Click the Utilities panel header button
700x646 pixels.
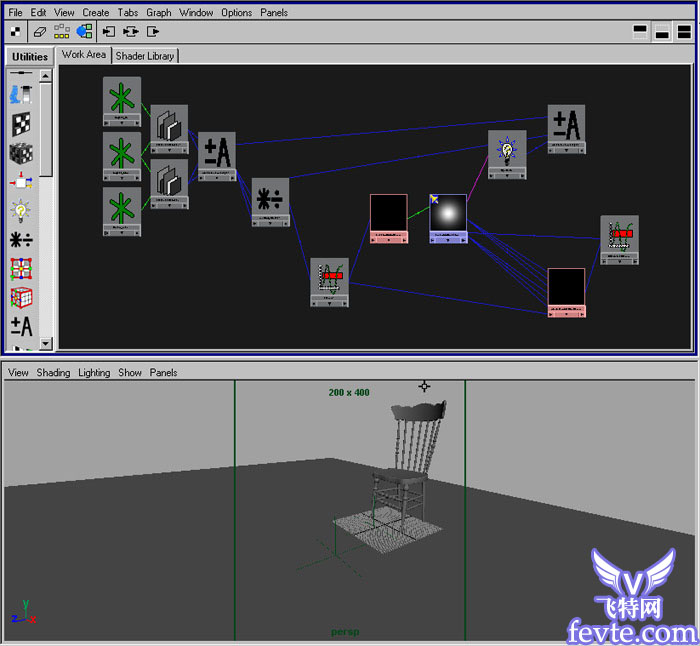(29, 57)
